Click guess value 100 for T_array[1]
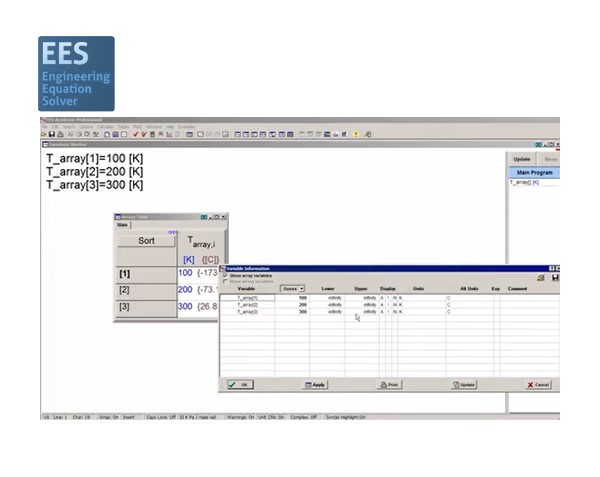The width and height of the screenshot is (600, 477). (x=303, y=298)
